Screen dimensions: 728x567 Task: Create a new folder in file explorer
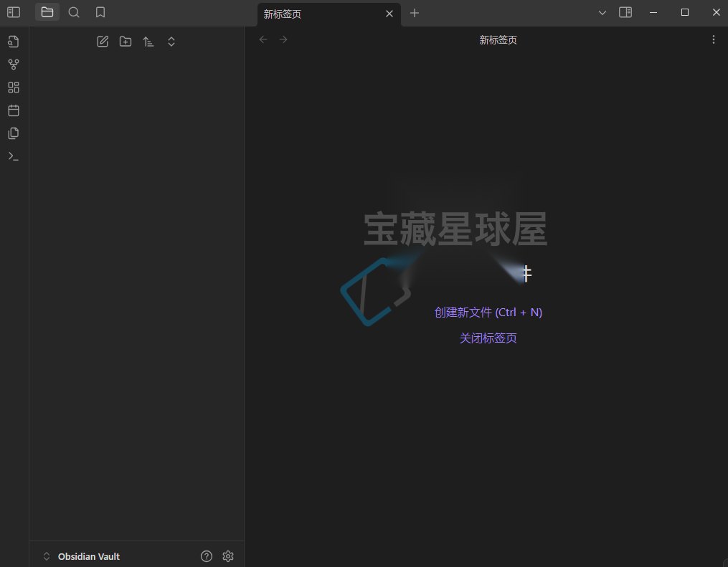(126, 42)
